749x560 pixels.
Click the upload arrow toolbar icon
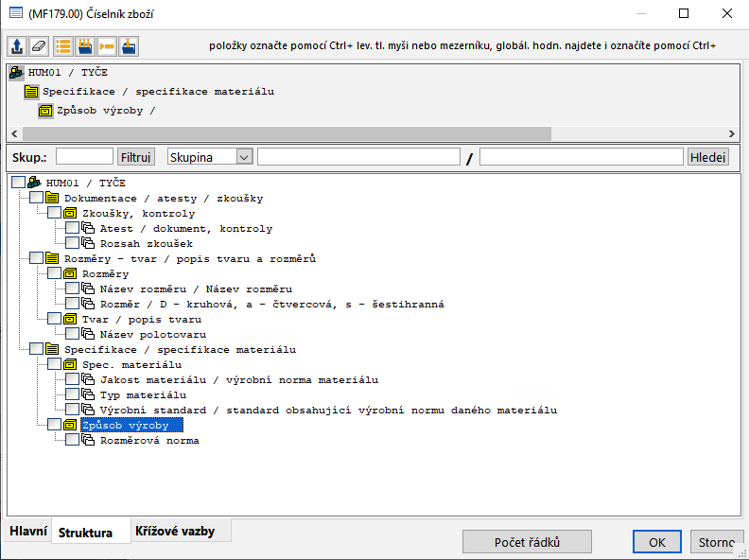click(17, 46)
